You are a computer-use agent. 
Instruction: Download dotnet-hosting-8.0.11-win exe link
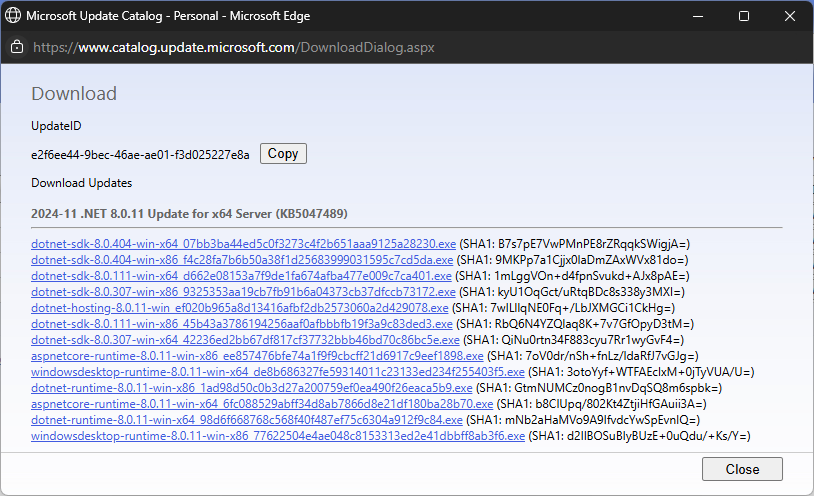[x=240, y=308]
